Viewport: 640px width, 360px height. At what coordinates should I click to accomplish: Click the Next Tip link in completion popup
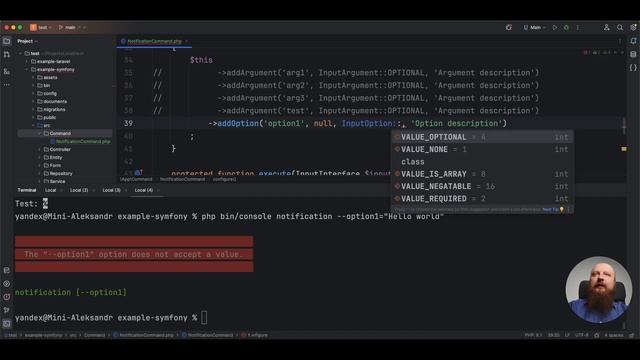[550, 209]
